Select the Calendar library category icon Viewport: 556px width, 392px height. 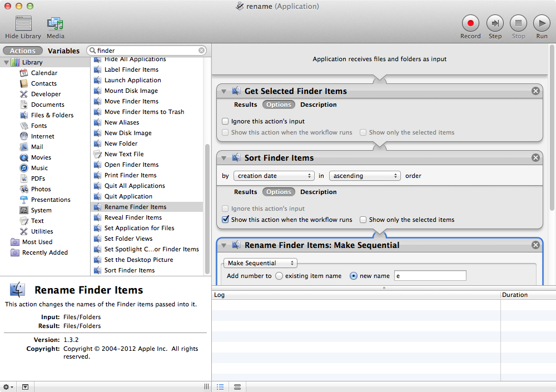(24, 73)
